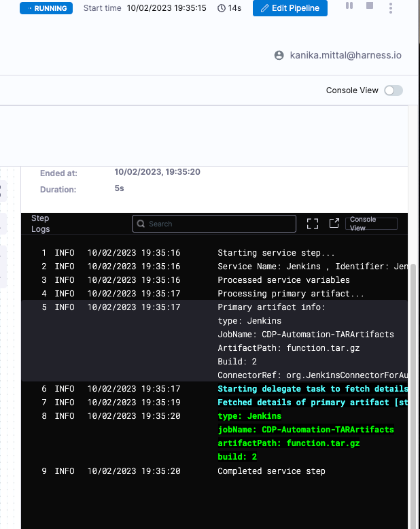Image resolution: width=420 pixels, height=529 pixels.
Task: Click the pencil icon in Edit Pipeline
Action: (x=266, y=8)
